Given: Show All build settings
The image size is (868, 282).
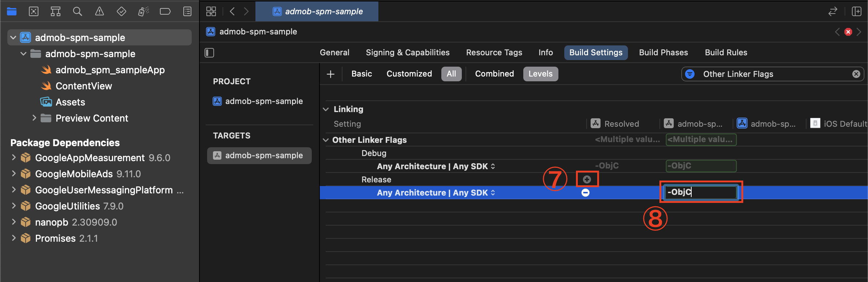Looking at the screenshot, I should click(452, 74).
